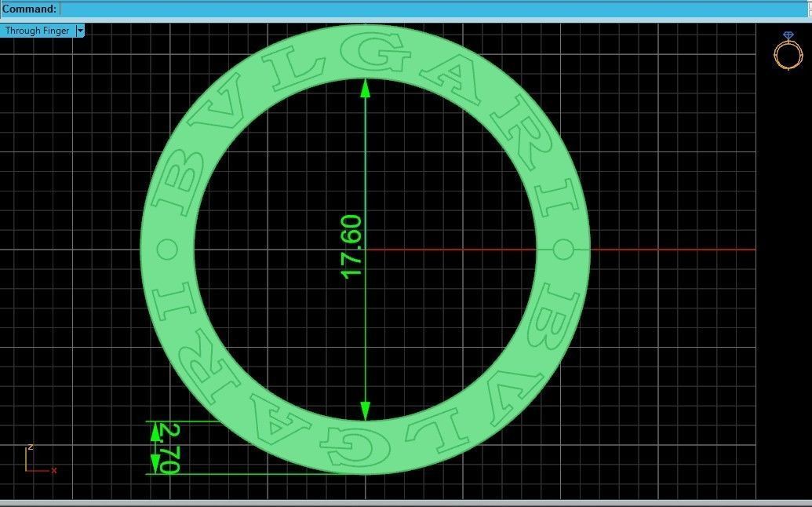Click into the Command input field
The image size is (812, 507).
[434, 9]
